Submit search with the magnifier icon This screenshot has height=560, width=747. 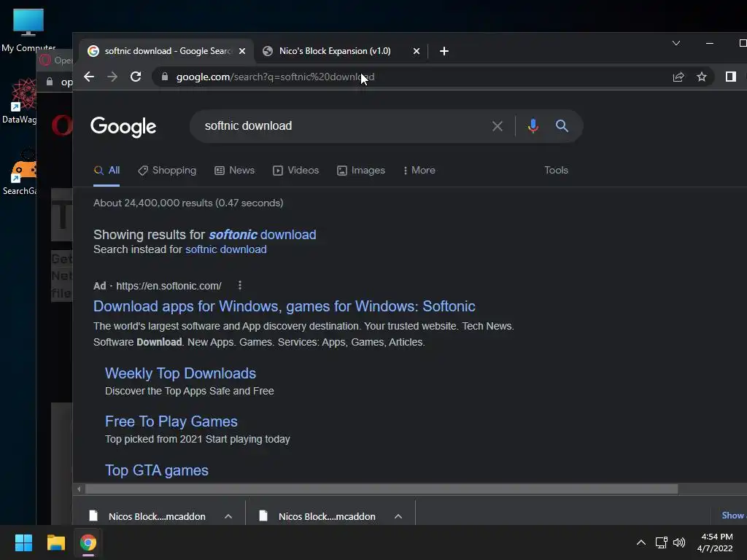(x=562, y=126)
